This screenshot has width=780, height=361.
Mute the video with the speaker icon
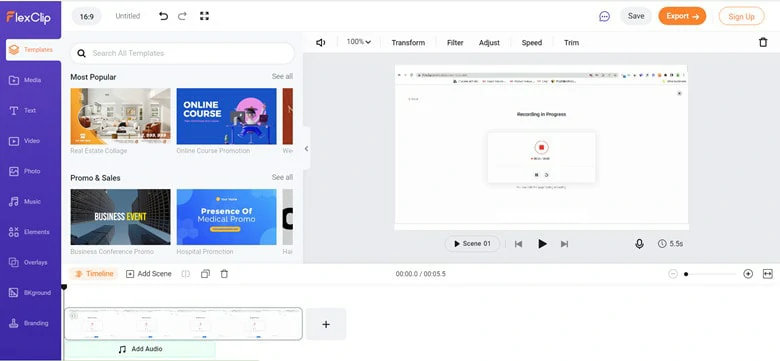coord(321,42)
